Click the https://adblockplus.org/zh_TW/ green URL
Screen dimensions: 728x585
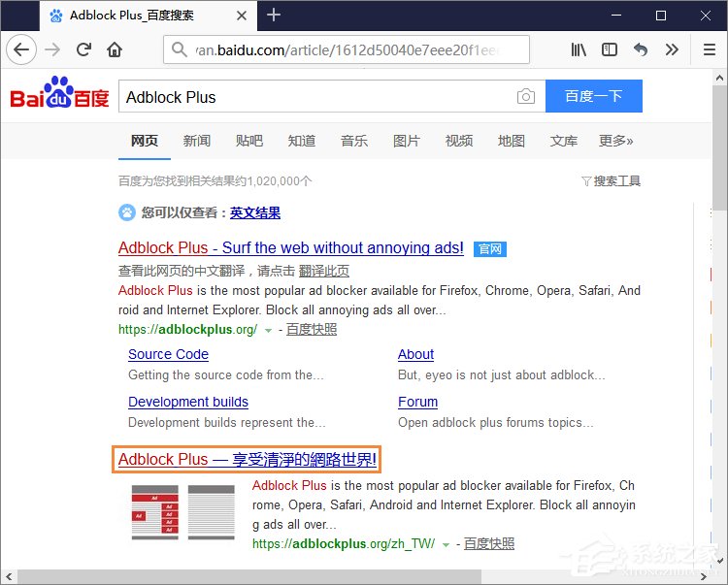[x=344, y=543]
